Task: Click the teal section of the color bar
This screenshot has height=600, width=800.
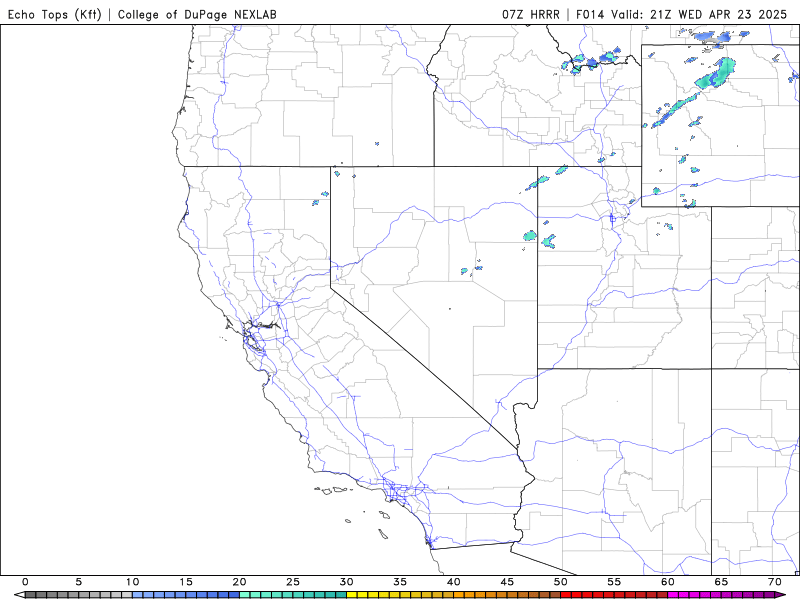Action: point(293,595)
